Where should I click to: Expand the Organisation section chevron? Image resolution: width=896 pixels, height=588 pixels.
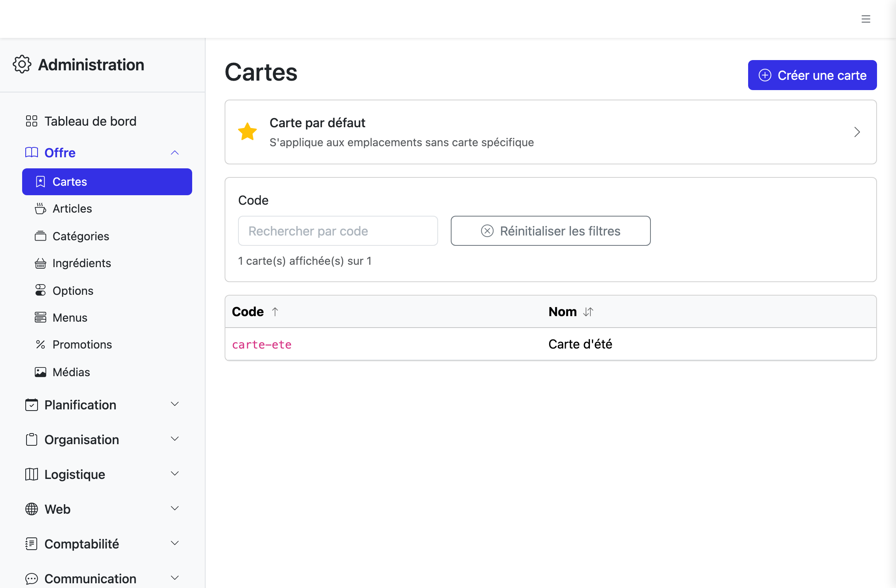click(x=175, y=439)
